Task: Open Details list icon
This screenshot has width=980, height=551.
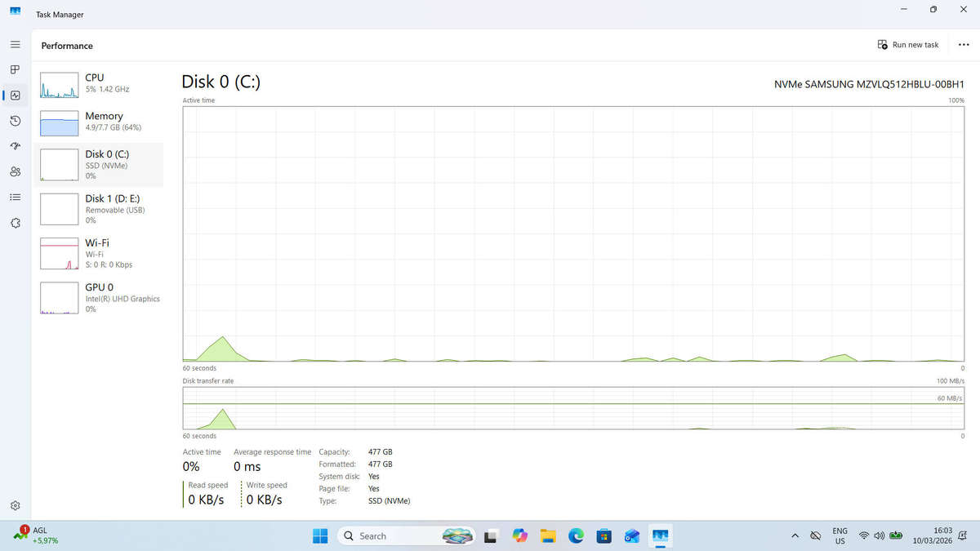Action: [15, 197]
